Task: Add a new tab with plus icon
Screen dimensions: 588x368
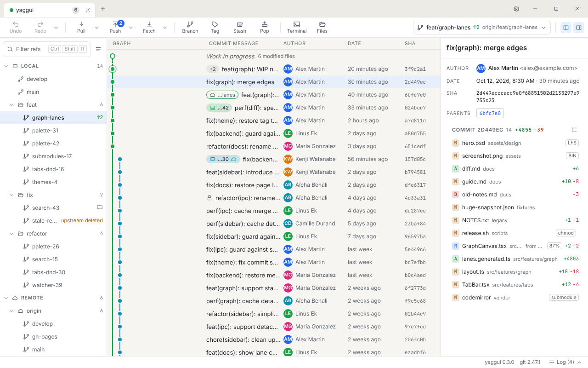Action: point(103,9)
